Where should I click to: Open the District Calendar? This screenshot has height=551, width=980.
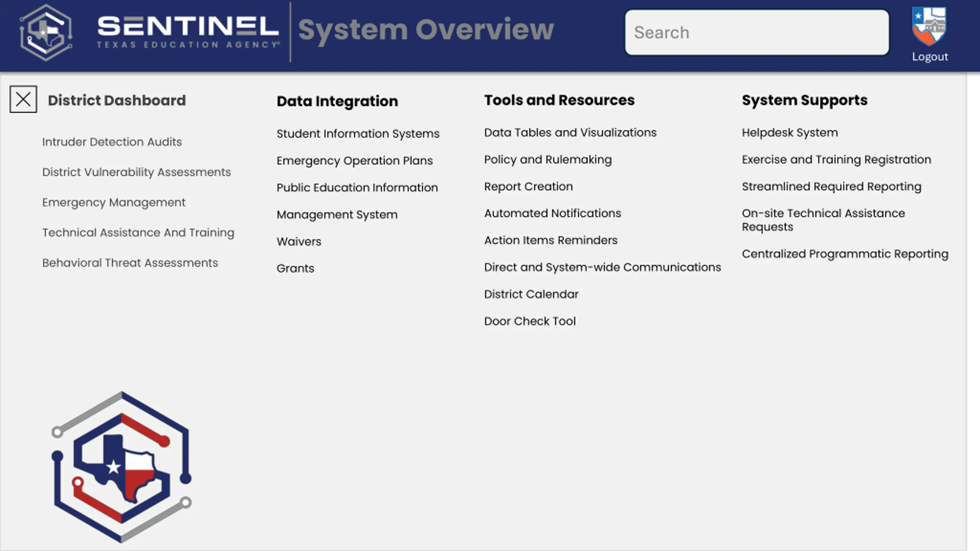pyautogui.click(x=531, y=294)
